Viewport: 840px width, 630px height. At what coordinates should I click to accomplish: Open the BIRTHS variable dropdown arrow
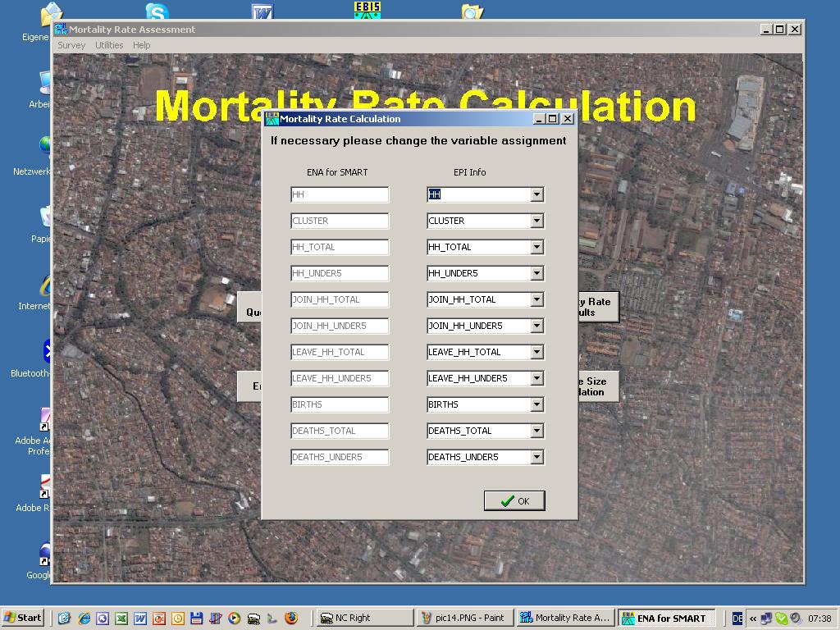(x=536, y=404)
